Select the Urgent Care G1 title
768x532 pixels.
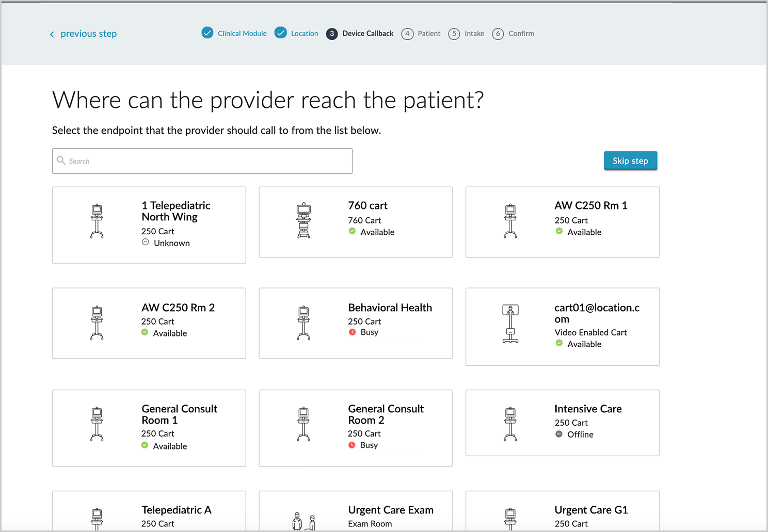pos(591,510)
